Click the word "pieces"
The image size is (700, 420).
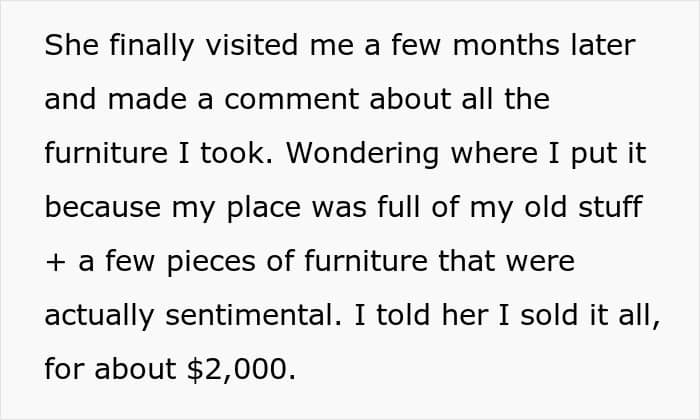211,262
